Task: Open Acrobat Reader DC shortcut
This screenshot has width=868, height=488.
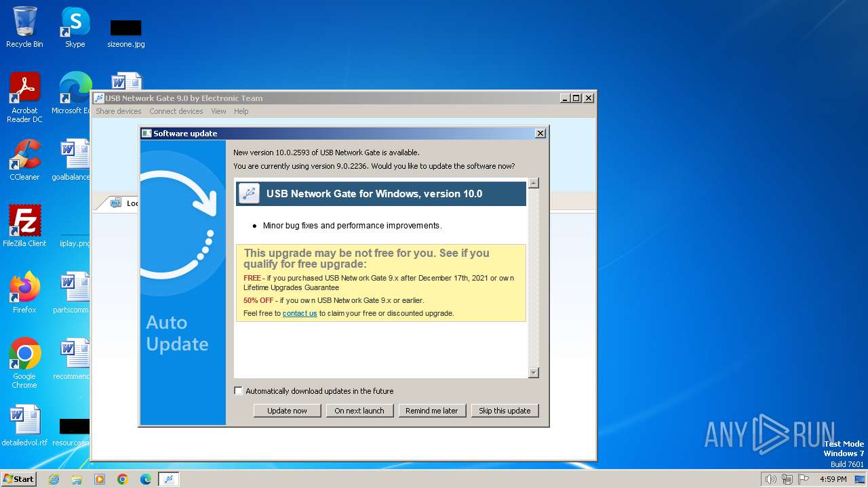Action: click(x=24, y=98)
